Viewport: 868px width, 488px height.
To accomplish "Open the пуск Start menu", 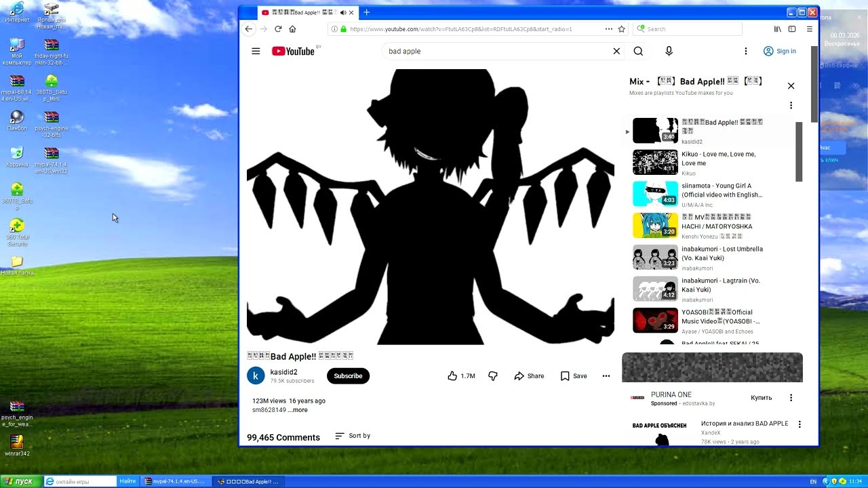I will [x=19, y=481].
